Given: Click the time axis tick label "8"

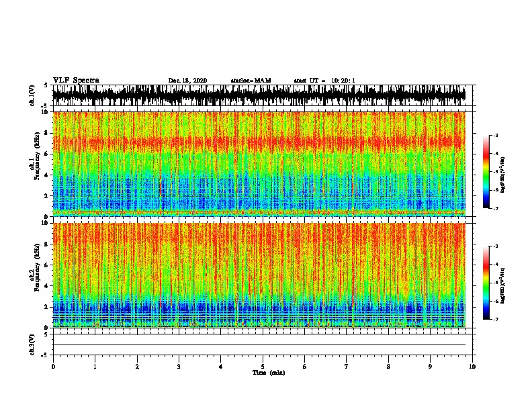Looking at the screenshot, I should [388, 367].
